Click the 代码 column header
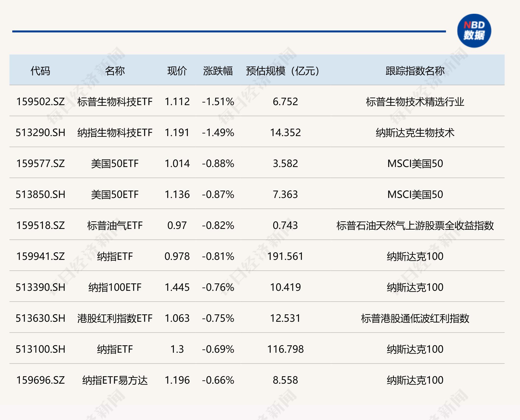The width and height of the screenshot is (520, 420). click(x=40, y=71)
